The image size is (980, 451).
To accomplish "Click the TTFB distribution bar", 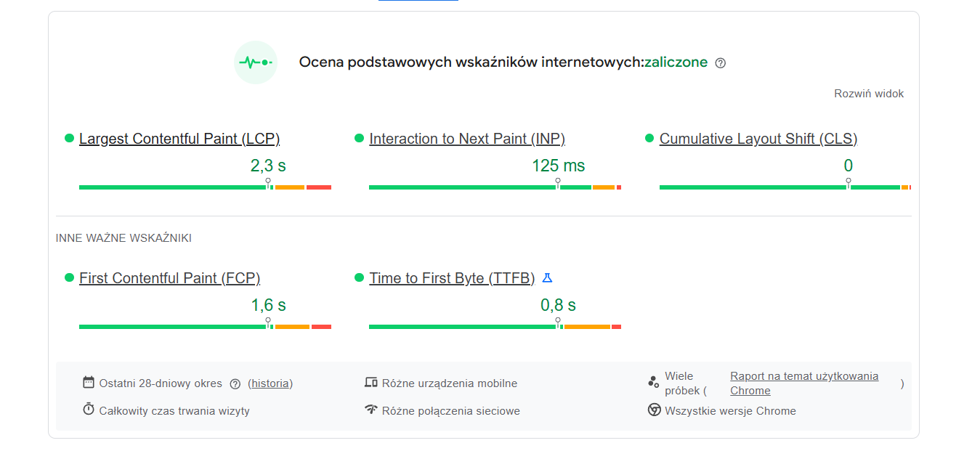I will pos(495,327).
